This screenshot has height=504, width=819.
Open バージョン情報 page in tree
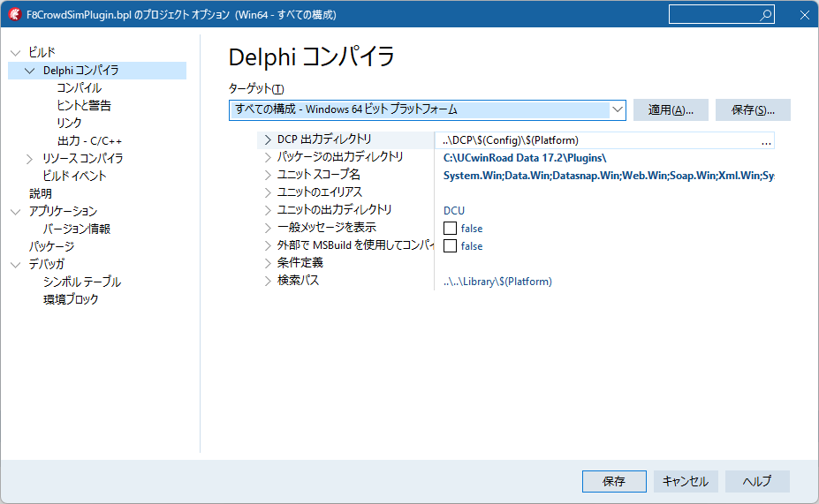pos(77,229)
